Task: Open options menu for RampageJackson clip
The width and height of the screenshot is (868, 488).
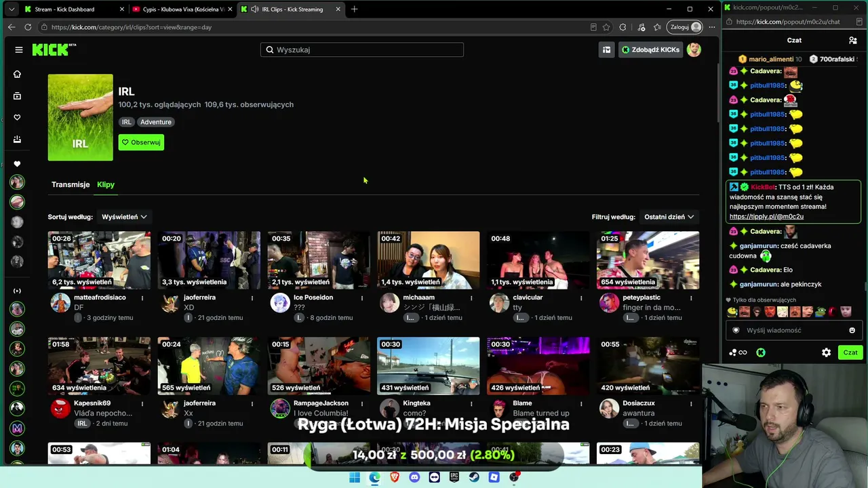Action: (362, 403)
